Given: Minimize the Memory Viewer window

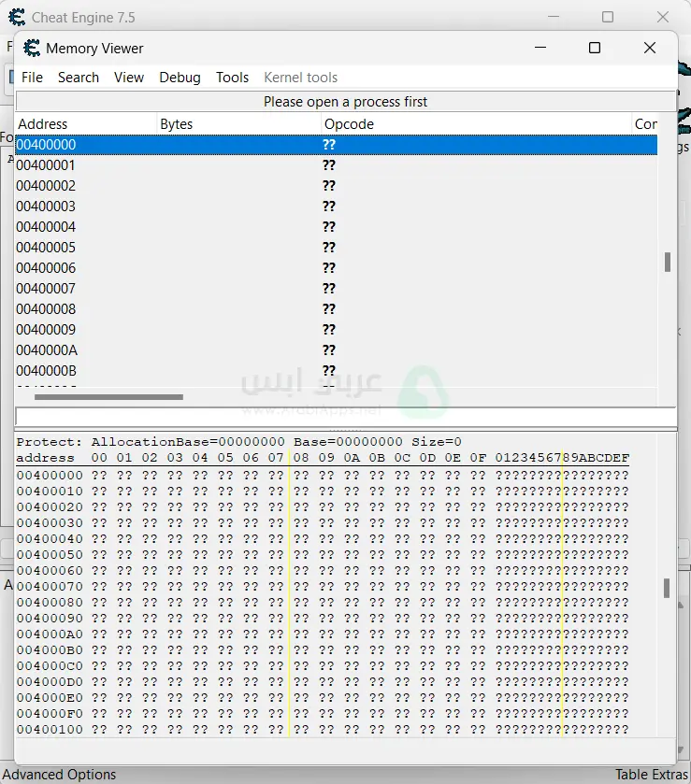Looking at the screenshot, I should [x=540, y=49].
